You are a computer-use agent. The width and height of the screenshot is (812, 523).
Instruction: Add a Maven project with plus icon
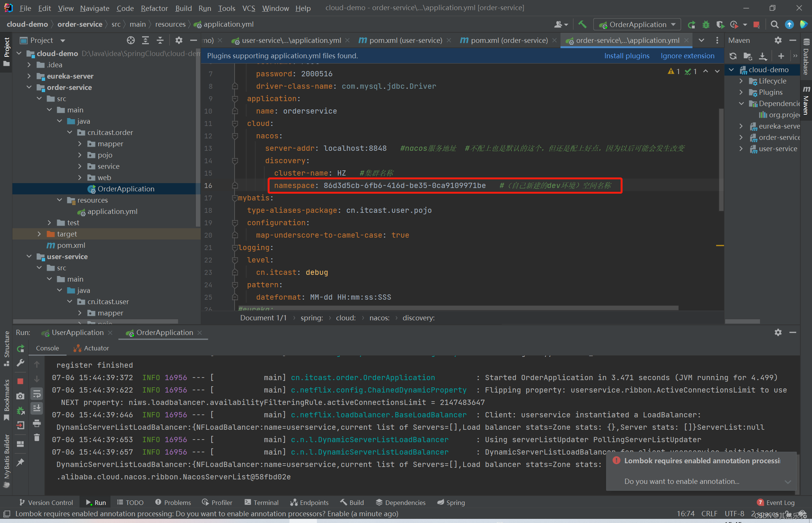pos(781,56)
